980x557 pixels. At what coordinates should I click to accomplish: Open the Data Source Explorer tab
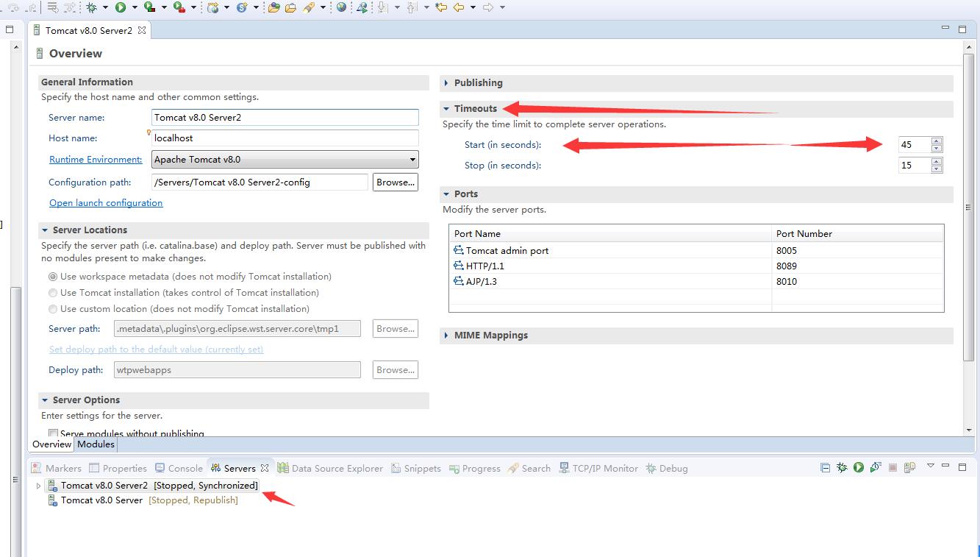pyautogui.click(x=330, y=468)
